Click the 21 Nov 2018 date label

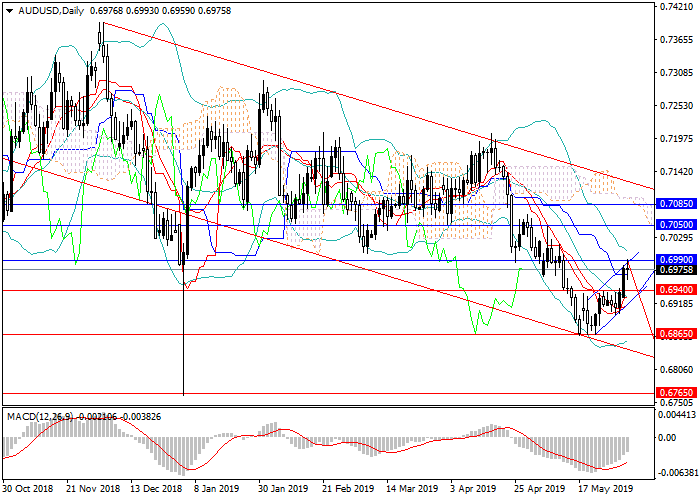click(x=92, y=491)
